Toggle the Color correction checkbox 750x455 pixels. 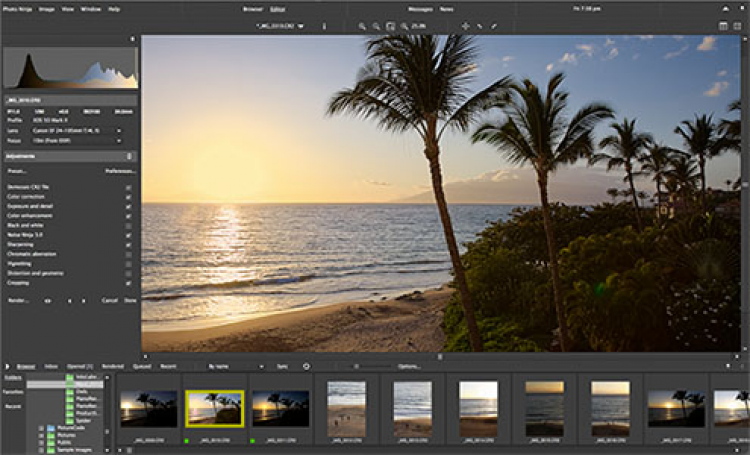129,197
